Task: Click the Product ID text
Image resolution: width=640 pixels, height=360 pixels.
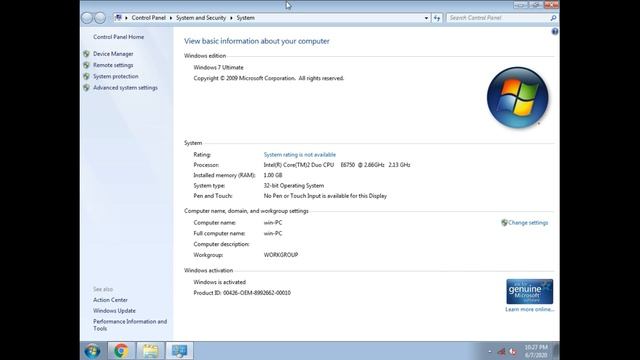Action: [242, 293]
